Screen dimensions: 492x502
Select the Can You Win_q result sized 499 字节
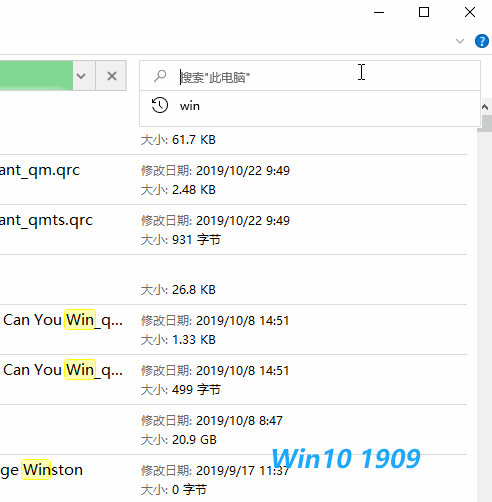(x=63, y=370)
